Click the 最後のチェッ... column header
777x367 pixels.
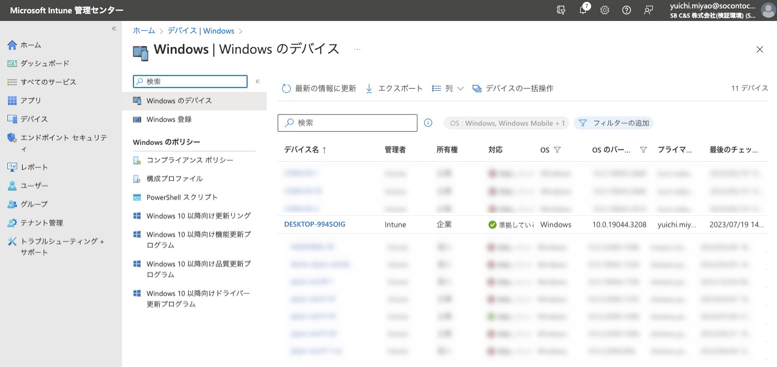pos(734,150)
